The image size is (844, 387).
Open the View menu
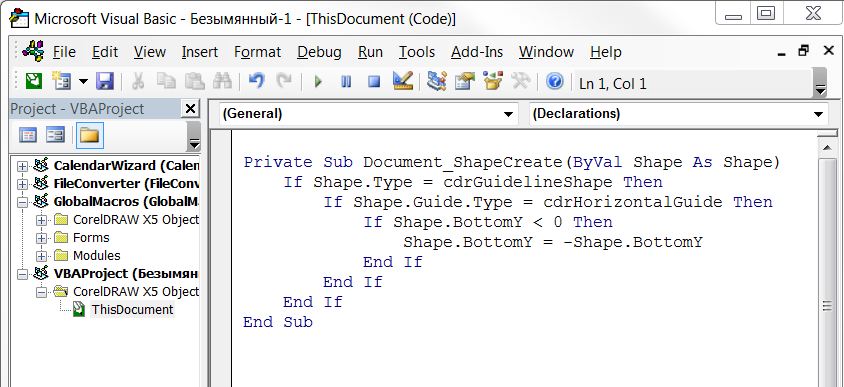(150, 52)
